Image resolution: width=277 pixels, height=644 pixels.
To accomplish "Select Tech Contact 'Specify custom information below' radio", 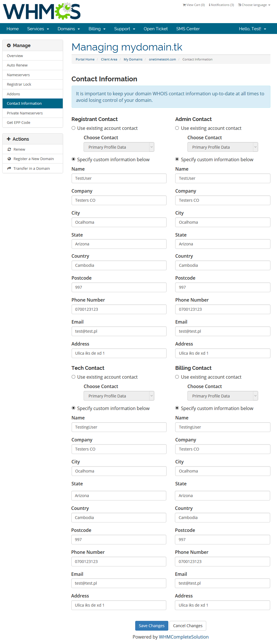I will (x=74, y=408).
